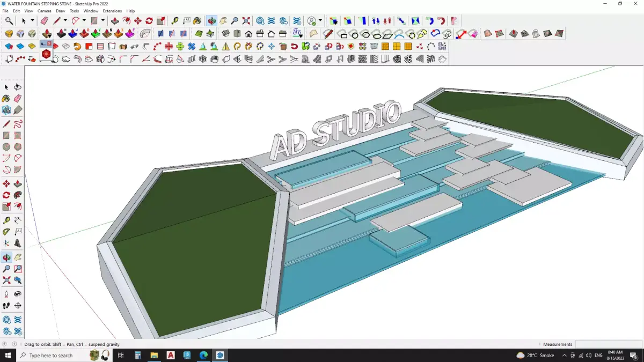Screen dimensions: 644x362
Task: Open the Extensions menu
Action: coord(112,11)
